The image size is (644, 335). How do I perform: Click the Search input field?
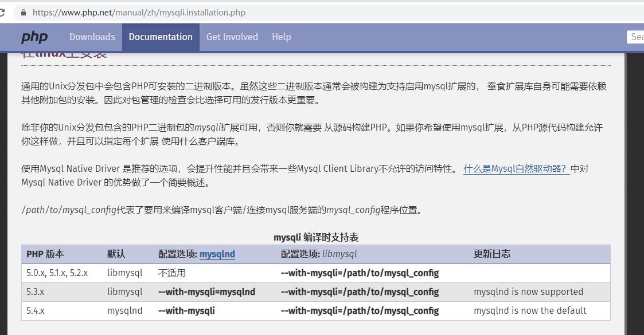tap(635, 37)
